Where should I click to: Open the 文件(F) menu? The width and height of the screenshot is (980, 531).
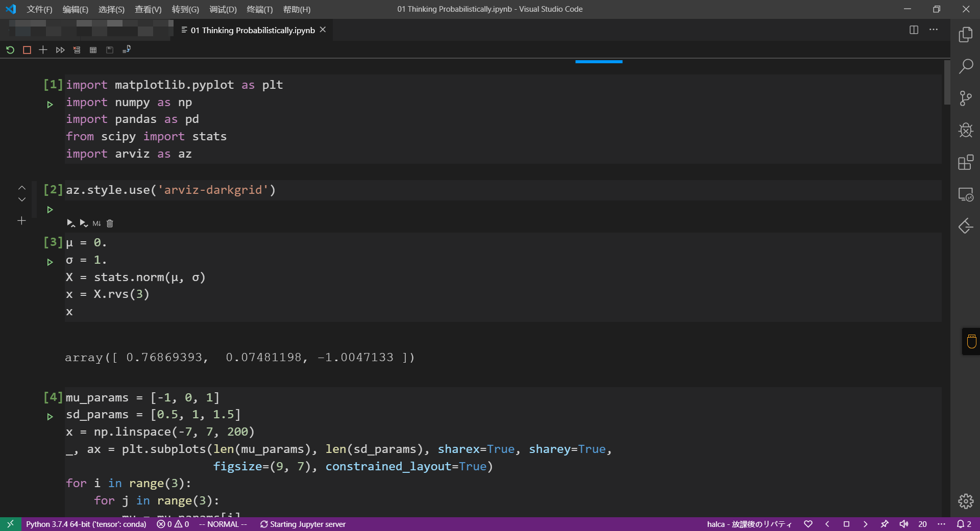pyautogui.click(x=39, y=9)
